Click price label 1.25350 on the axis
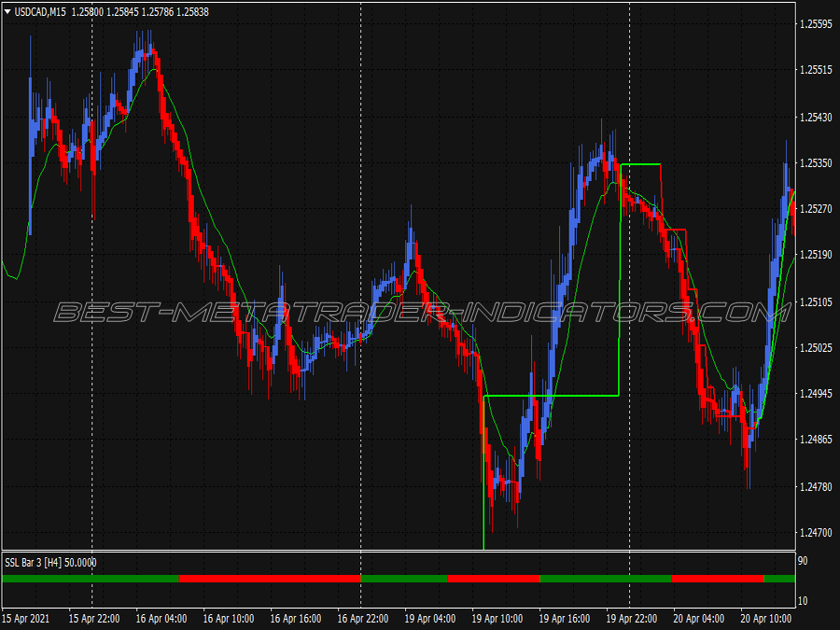Viewport: 840px width, 630px height. tap(816, 162)
